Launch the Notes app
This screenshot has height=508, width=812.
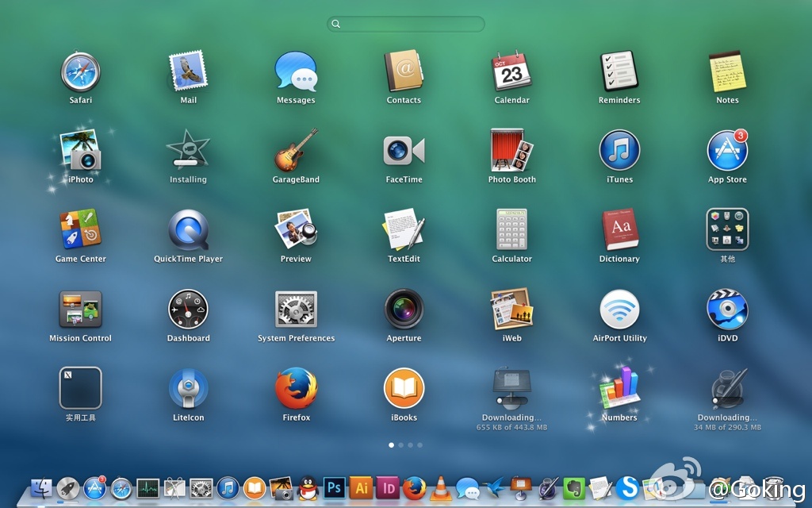click(x=728, y=71)
